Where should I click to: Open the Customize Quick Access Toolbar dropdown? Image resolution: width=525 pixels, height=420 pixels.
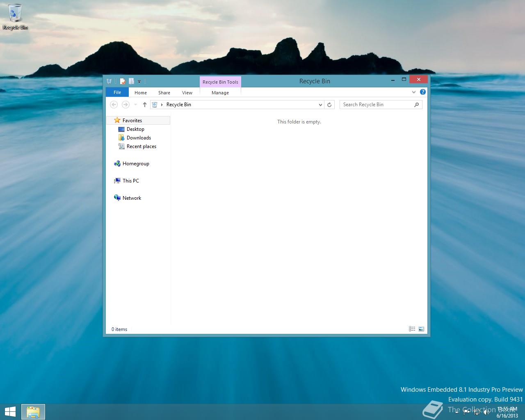[x=139, y=82]
